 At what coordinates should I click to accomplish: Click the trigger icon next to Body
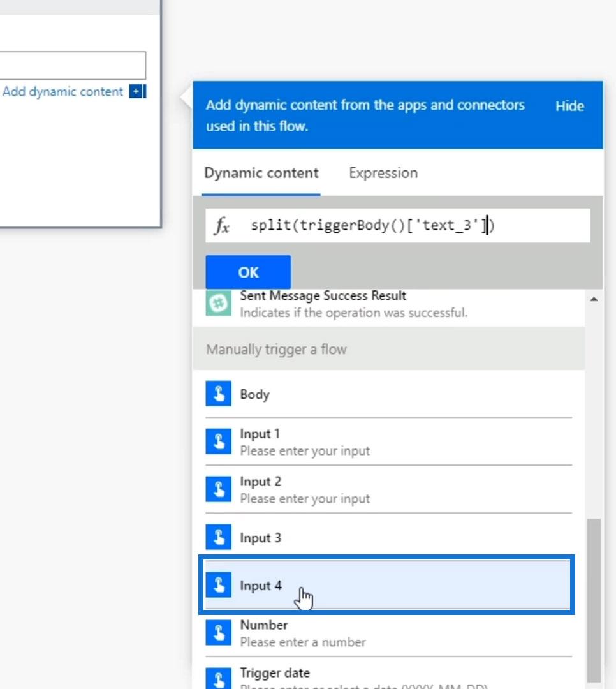(218, 394)
